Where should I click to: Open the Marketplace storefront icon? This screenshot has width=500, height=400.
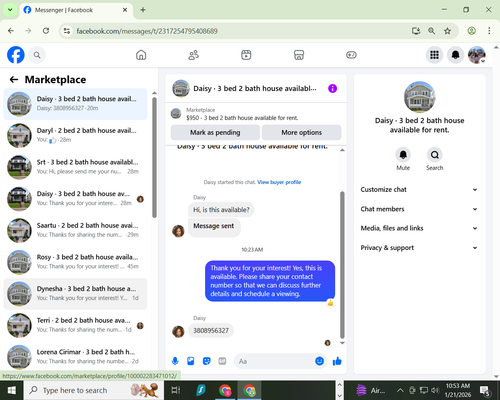pyautogui.click(x=299, y=55)
